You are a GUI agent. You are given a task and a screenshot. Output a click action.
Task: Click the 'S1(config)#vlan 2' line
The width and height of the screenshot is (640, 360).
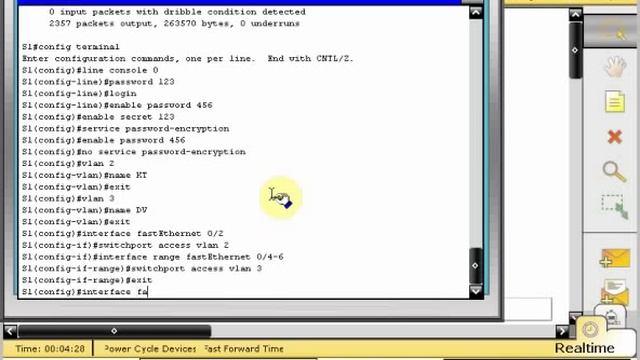pos(68,163)
